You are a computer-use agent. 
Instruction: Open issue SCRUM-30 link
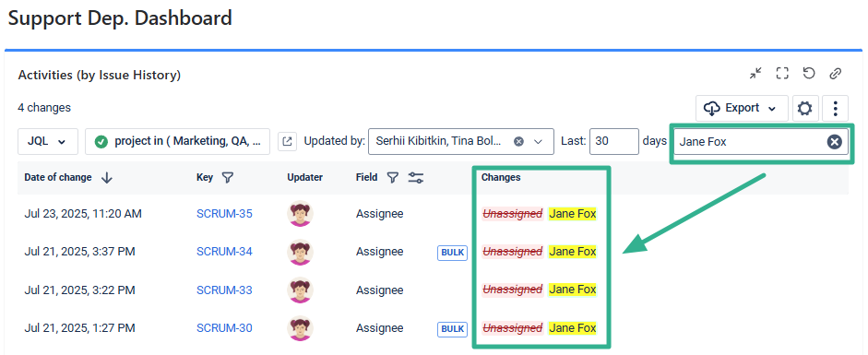(224, 328)
